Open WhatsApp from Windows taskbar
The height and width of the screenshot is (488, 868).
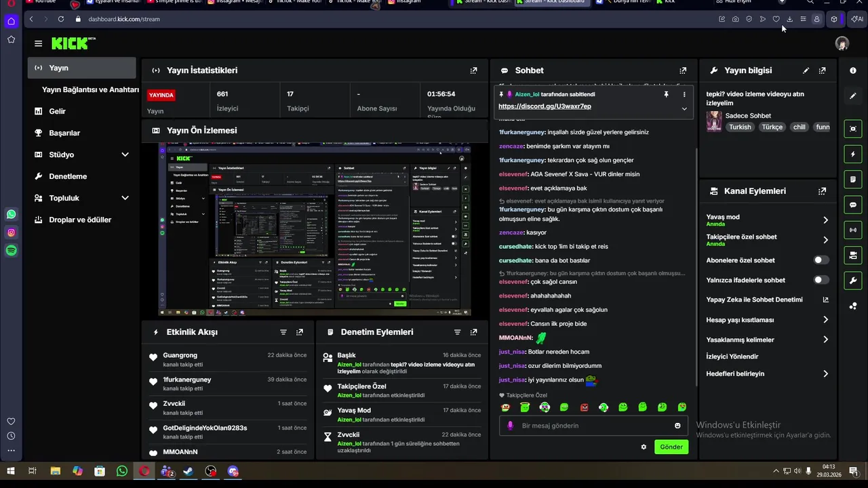click(122, 471)
